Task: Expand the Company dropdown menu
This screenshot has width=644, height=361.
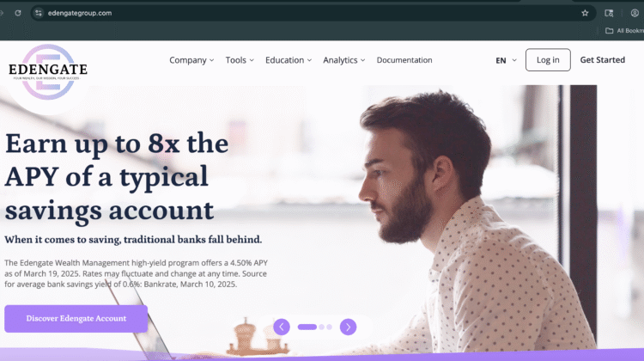Action: click(x=191, y=60)
